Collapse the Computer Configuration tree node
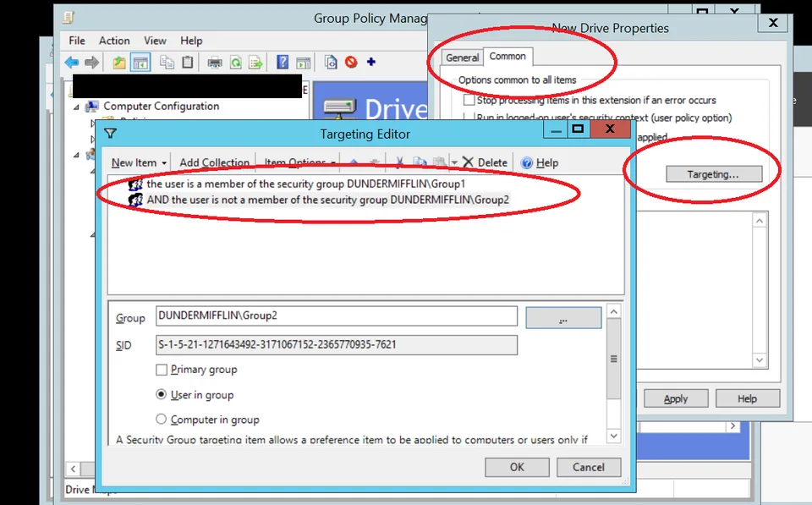This screenshot has width=812, height=505. click(76, 107)
